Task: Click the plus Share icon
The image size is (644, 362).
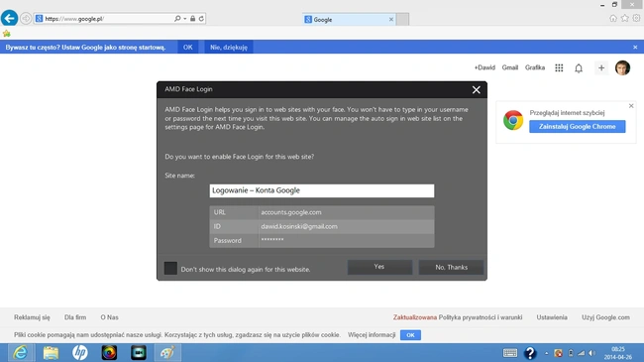Action: click(601, 67)
